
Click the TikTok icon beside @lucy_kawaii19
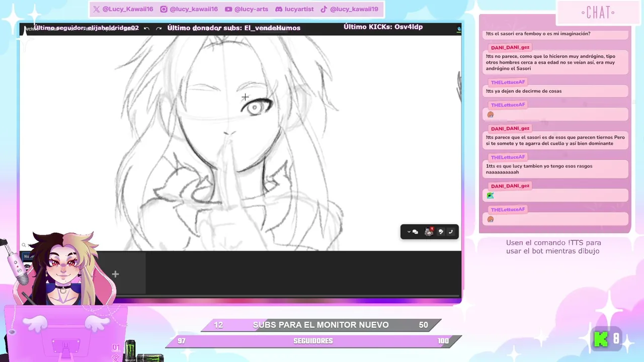(324, 9)
